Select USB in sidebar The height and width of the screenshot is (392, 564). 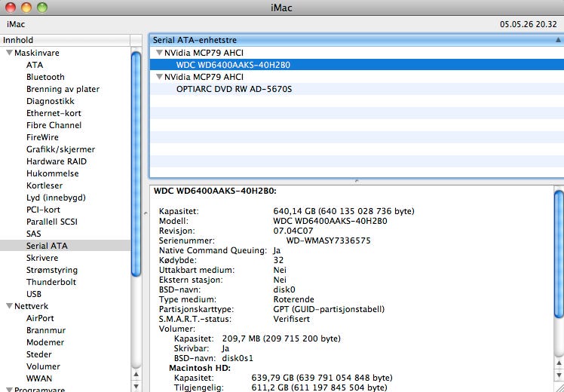(x=34, y=294)
